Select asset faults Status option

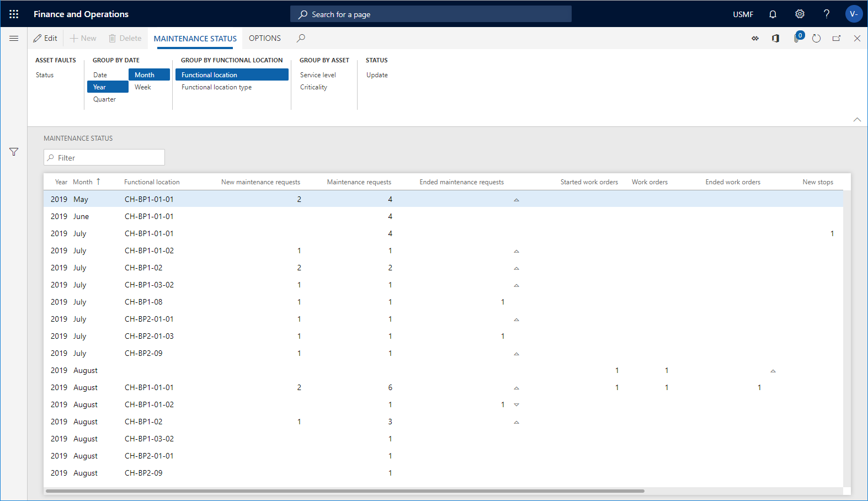[x=45, y=75]
